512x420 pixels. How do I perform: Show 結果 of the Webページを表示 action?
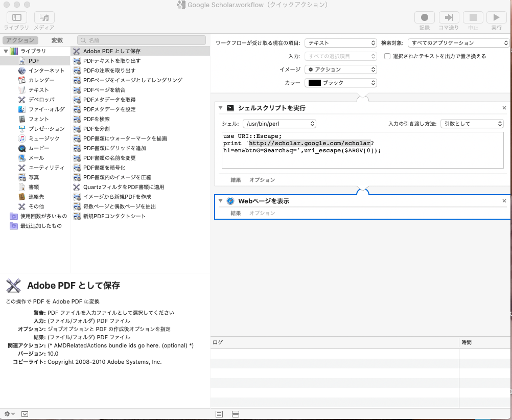click(x=236, y=213)
